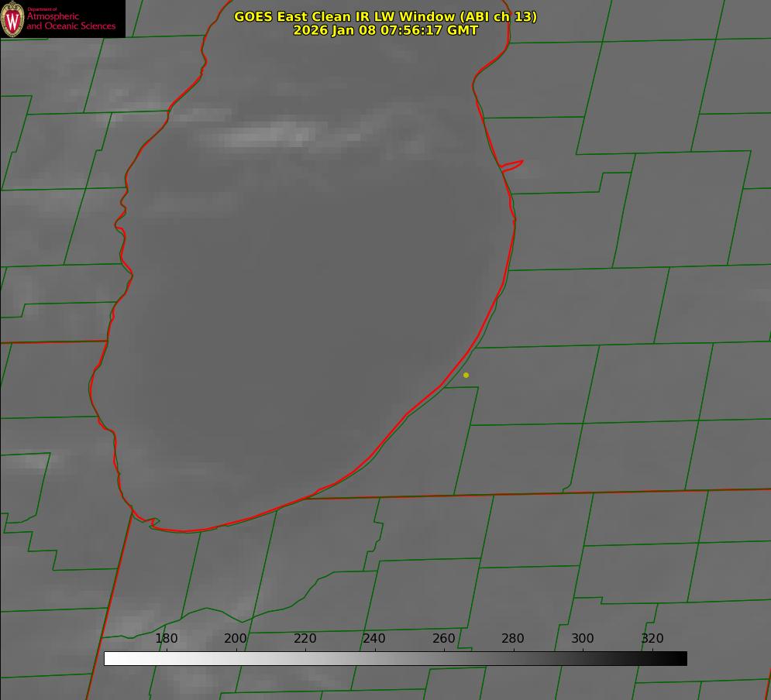Select the 280 colorbar tick label
This screenshot has height=700, width=771.
pos(513,639)
